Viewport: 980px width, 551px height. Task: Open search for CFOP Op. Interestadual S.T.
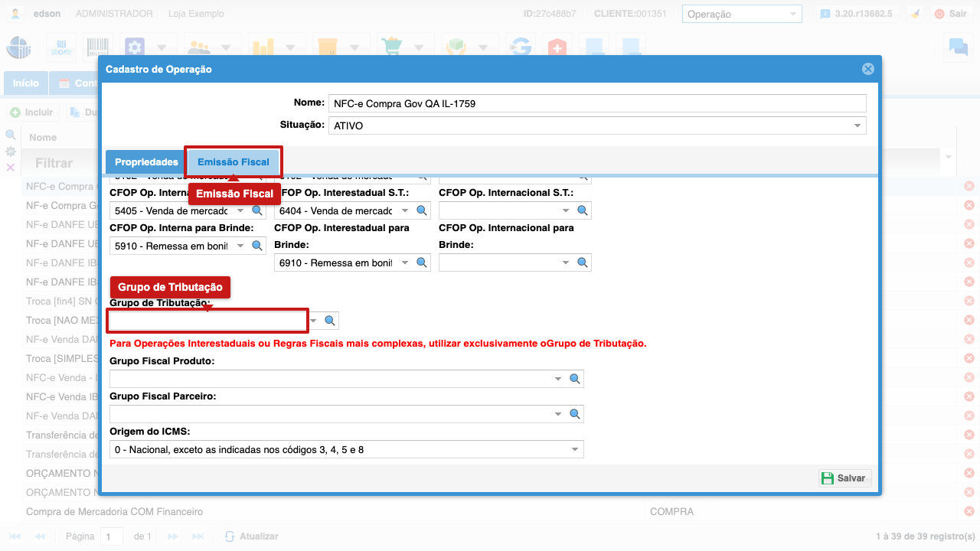(x=422, y=210)
